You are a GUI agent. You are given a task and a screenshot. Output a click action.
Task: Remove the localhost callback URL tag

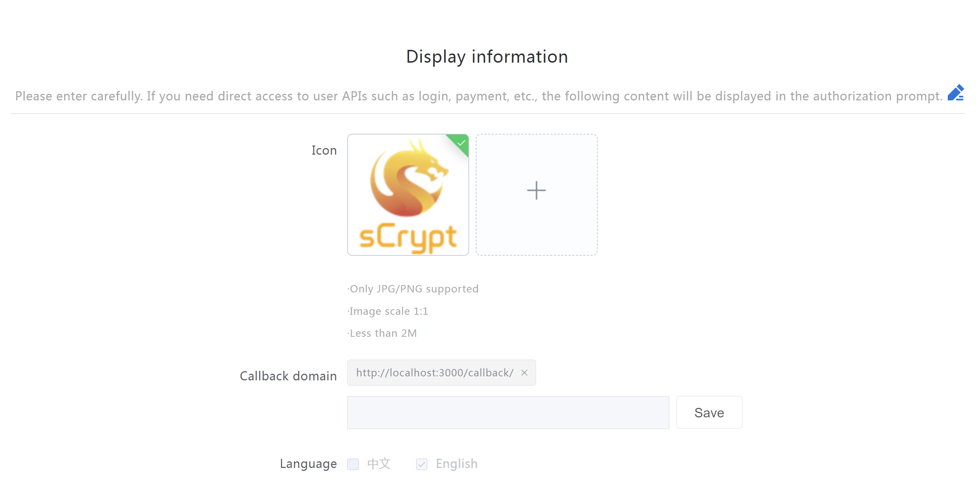coord(524,373)
